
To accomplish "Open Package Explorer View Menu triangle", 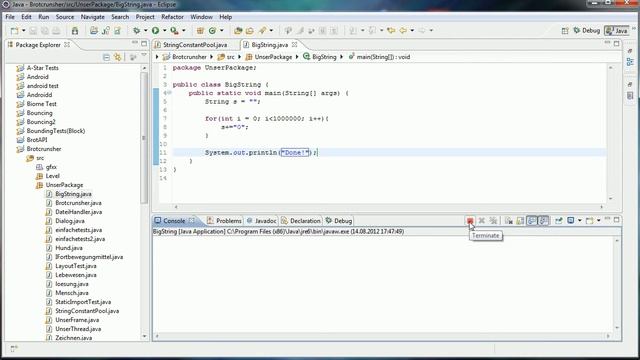I will click(144, 56).
